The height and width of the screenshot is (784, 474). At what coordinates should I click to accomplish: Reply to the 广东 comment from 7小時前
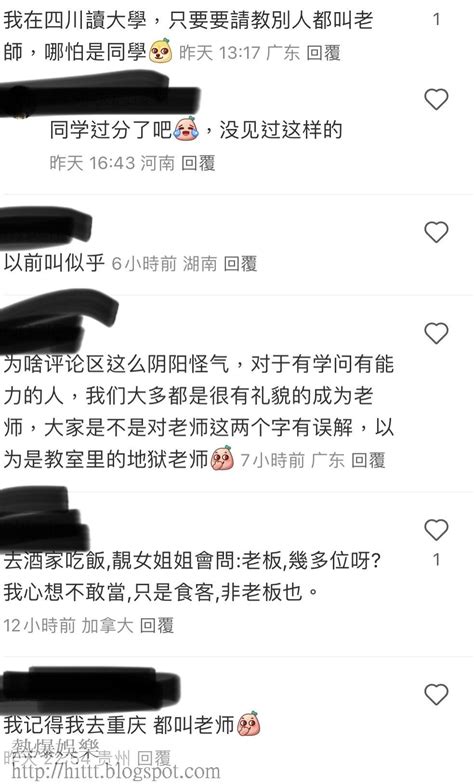click(368, 460)
